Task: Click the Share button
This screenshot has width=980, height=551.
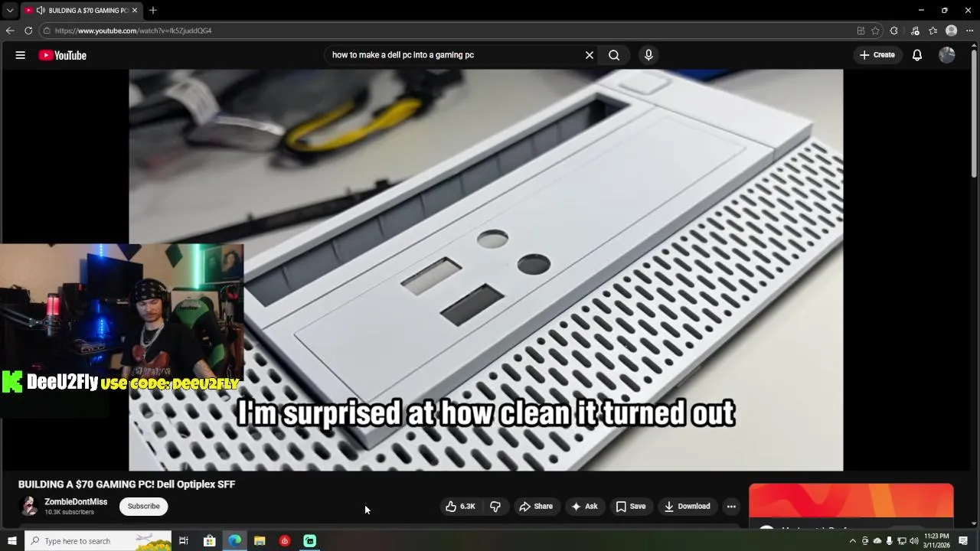Action: [x=536, y=506]
